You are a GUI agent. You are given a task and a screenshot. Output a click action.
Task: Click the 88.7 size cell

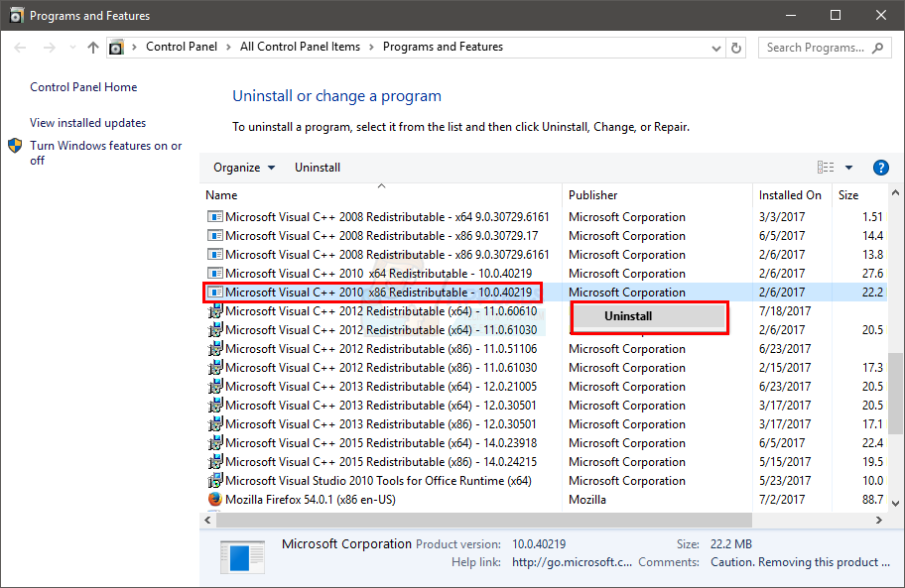[x=872, y=500]
